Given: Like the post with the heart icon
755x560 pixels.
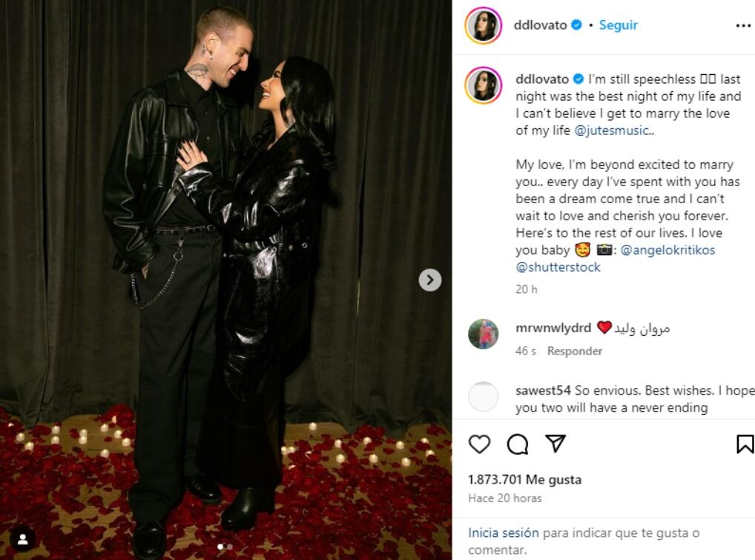Looking at the screenshot, I should tap(479, 444).
